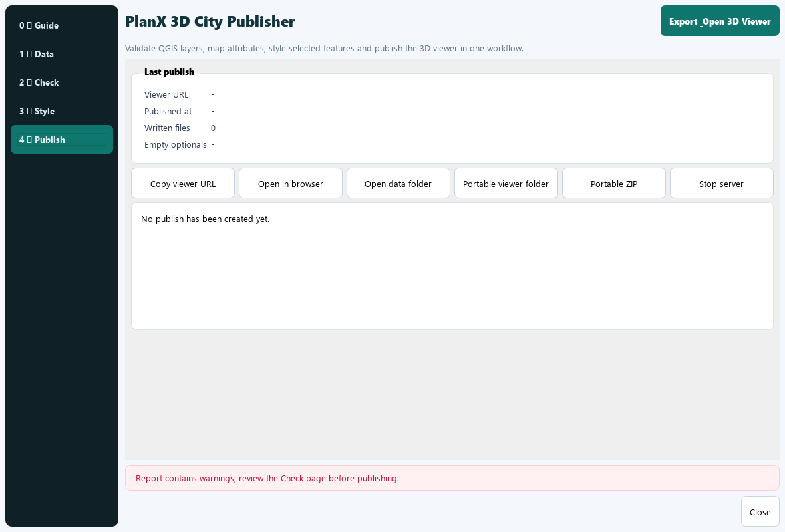Click the Portable ZIP button
This screenshot has height=532, width=785.
(614, 184)
